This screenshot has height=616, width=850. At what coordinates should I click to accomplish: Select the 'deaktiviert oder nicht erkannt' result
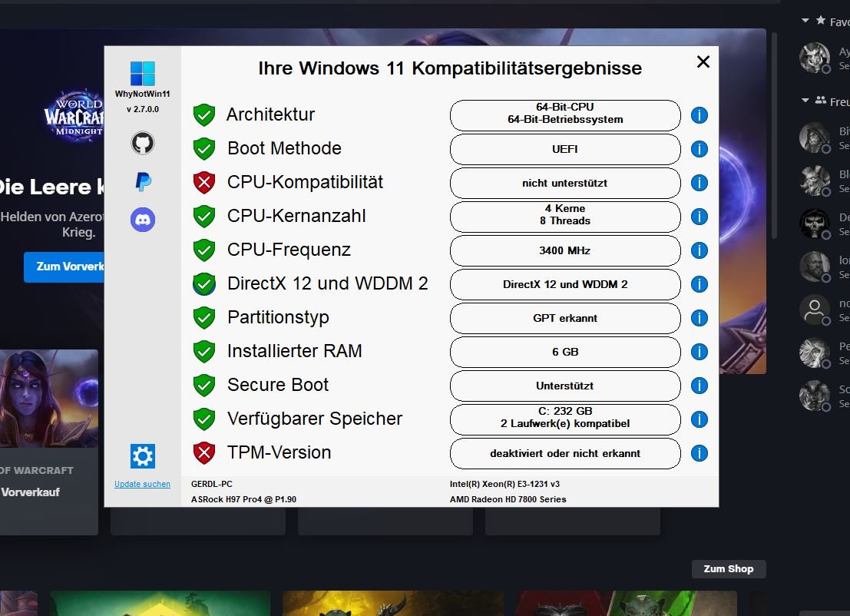(565, 453)
